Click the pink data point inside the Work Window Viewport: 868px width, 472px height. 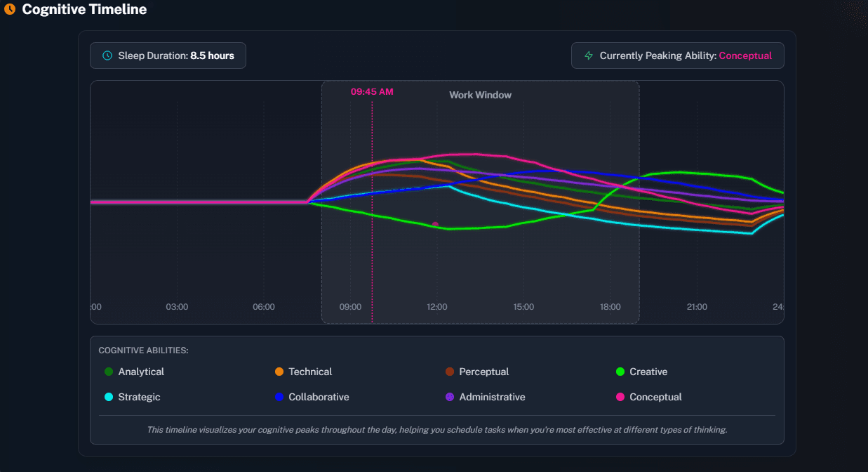point(435,223)
